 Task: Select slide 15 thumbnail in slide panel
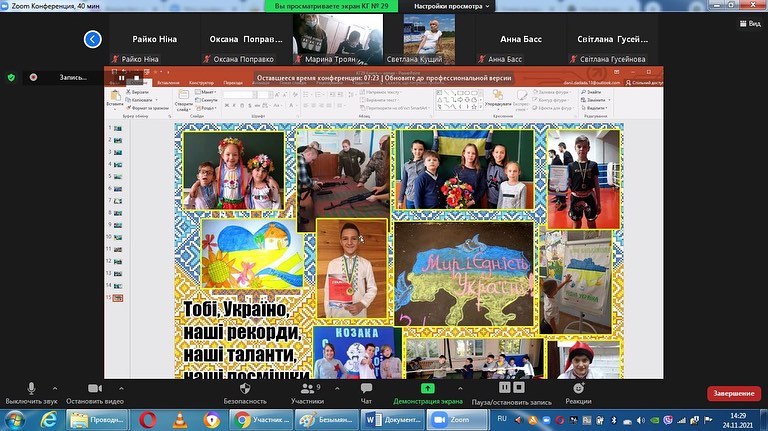click(x=118, y=298)
